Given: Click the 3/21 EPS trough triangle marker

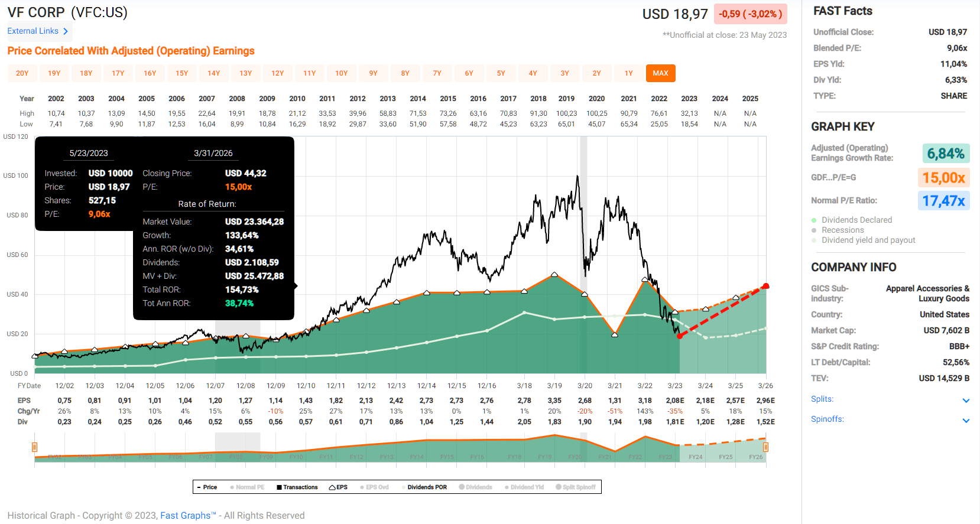Looking at the screenshot, I should pyautogui.click(x=615, y=334).
